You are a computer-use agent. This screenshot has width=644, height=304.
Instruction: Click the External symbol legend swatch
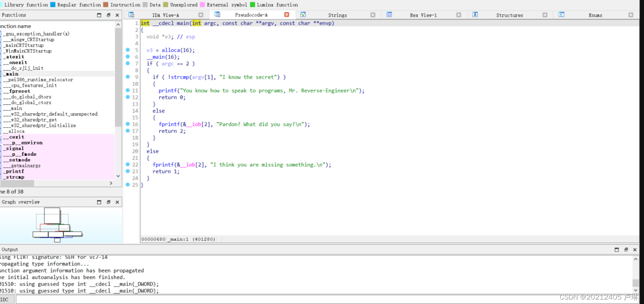(202, 5)
